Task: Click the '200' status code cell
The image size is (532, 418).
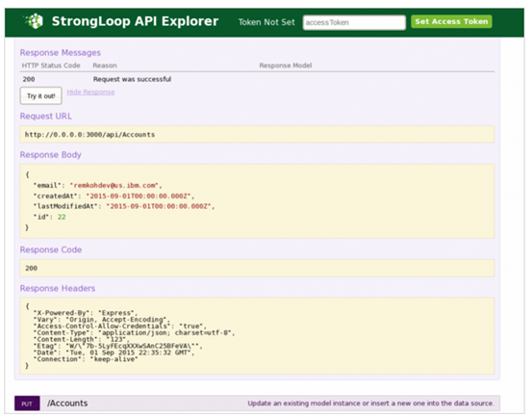Action: click(29, 79)
